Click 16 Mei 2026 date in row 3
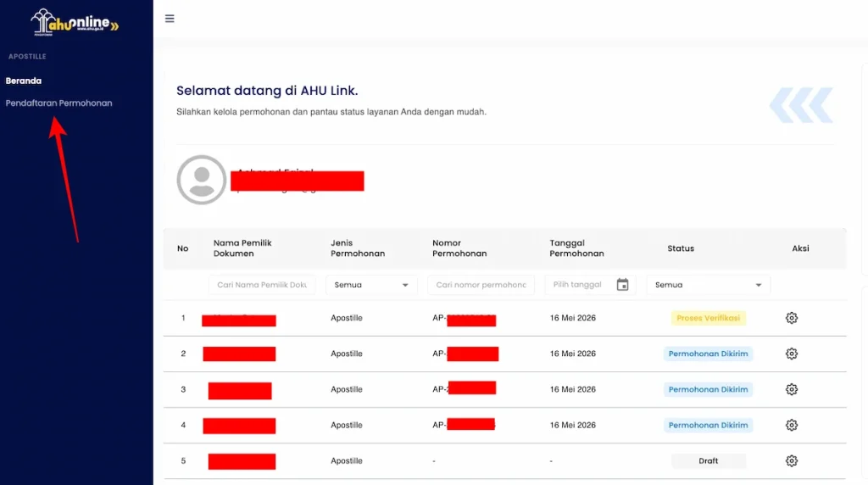The height and width of the screenshot is (485, 868). click(x=573, y=389)
